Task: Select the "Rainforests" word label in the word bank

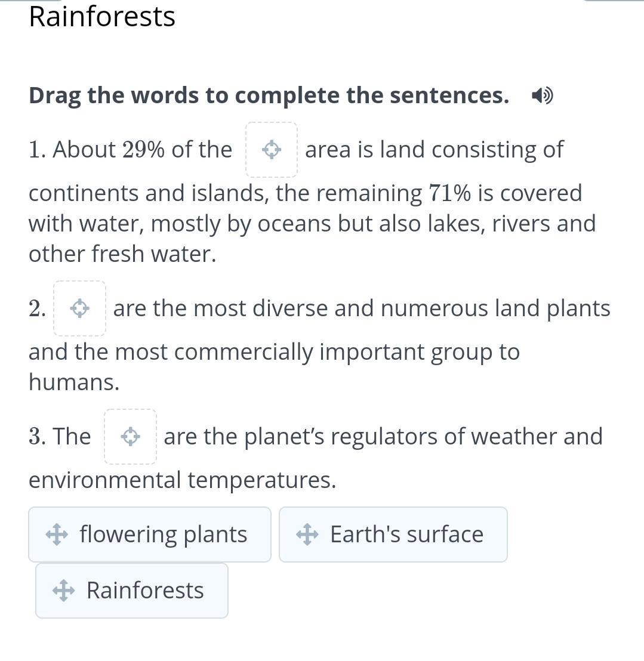Action: pyautogui.click(x=145, y=591)
